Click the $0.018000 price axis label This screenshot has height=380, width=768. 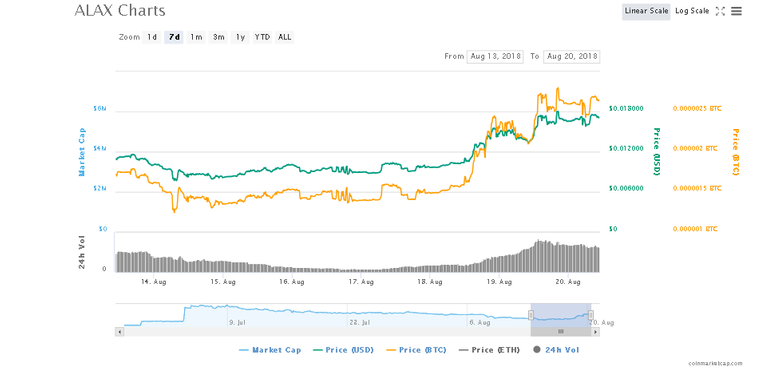click(626, 108)
